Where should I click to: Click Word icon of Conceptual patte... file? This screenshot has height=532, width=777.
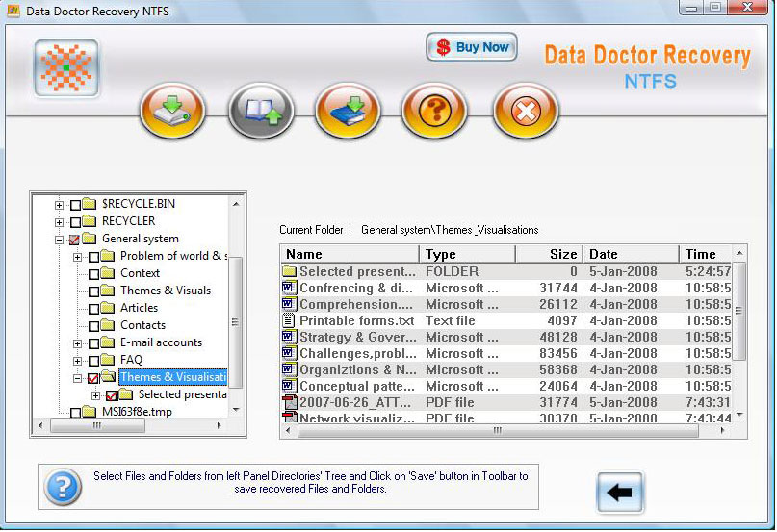pos(290,386)
